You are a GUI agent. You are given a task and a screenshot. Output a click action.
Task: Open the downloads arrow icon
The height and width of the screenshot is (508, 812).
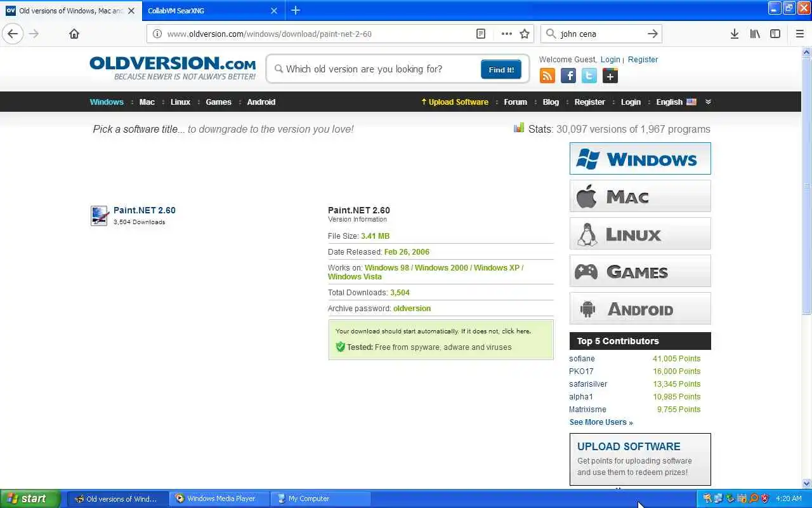pyautogui.click(x=734, y=34)
